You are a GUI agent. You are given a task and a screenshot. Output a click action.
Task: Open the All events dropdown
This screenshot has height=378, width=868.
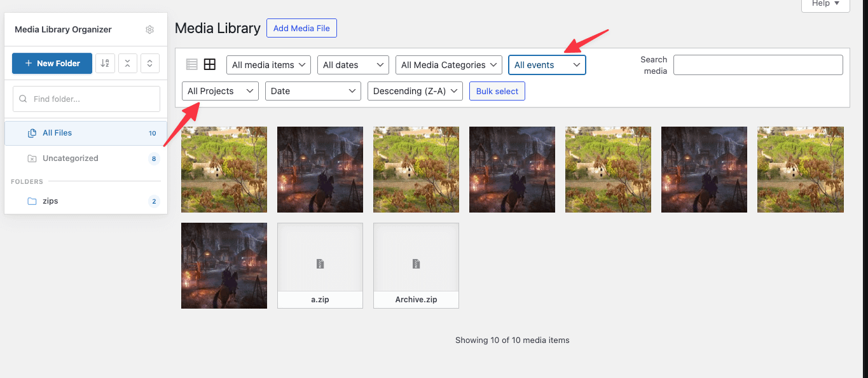pos(547,64)
